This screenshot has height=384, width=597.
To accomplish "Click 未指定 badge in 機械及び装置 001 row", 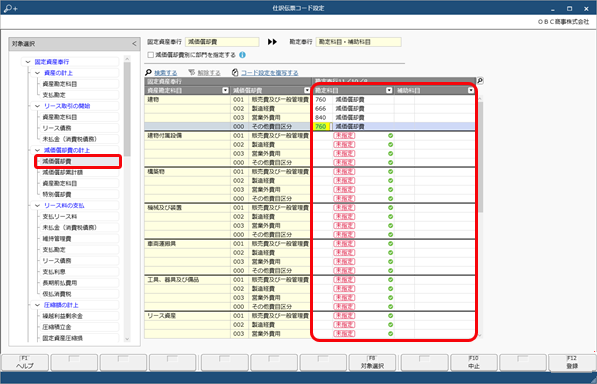I will (x=344, y=208).
